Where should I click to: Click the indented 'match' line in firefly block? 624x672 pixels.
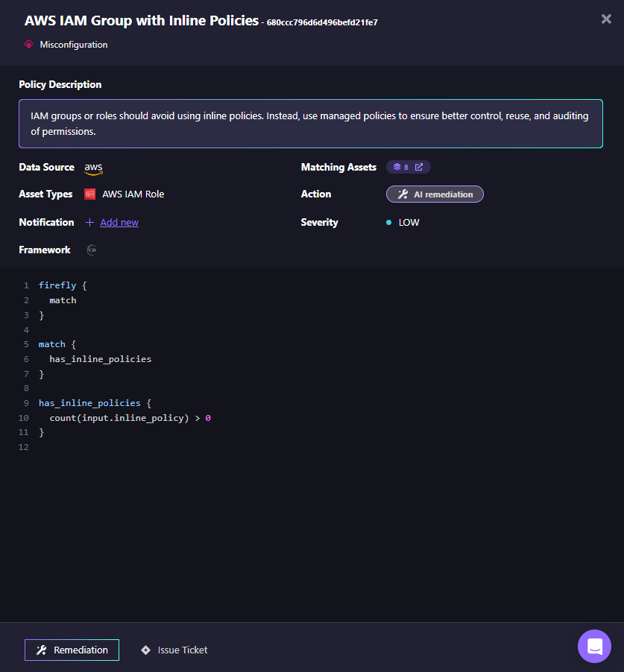tap(63, 300)
